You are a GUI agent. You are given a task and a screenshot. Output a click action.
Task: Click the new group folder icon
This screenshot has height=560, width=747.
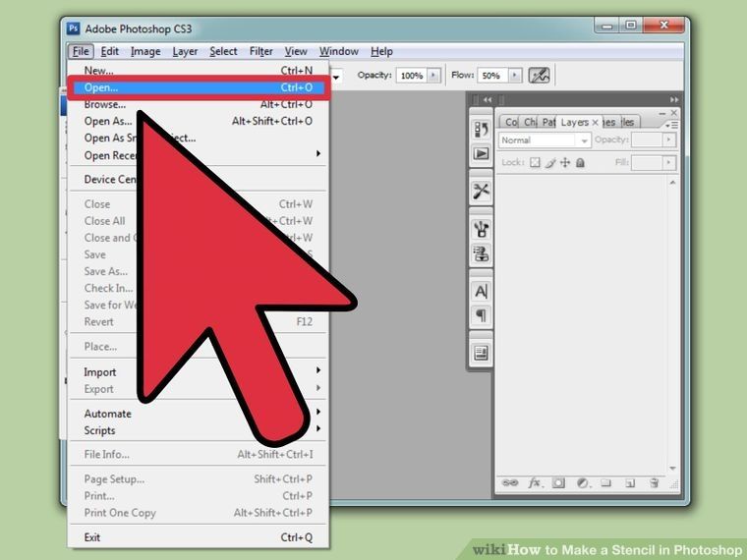click(606, 482)
